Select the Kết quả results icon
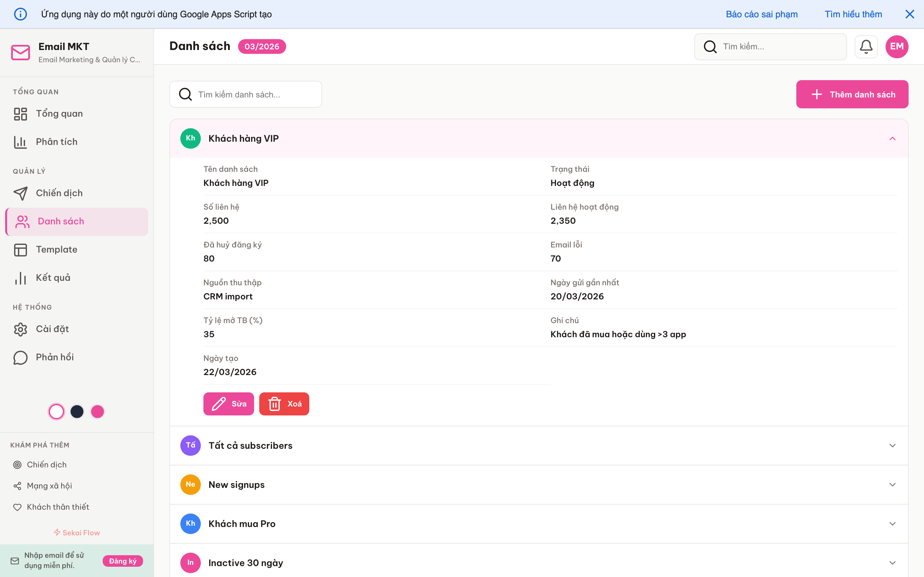Screen dimensions: 924x577 20,277
